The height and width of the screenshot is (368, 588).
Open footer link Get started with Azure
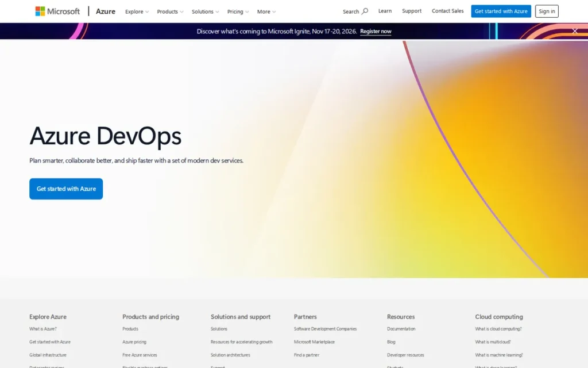click(50, 342)
